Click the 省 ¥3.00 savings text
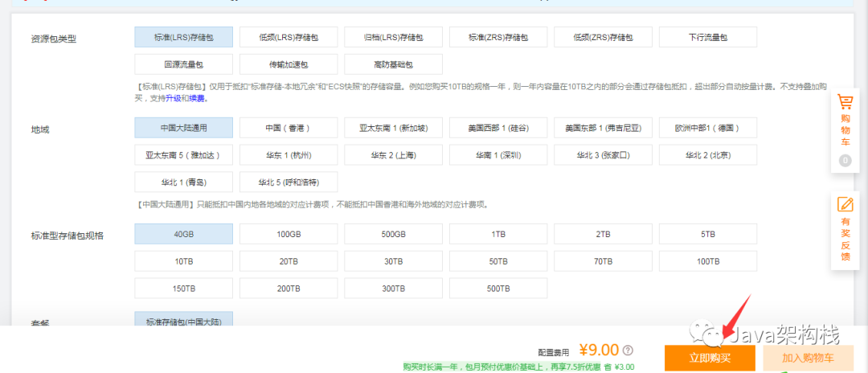This screenshot has width=868, height=373. click(x=620, y=367)
